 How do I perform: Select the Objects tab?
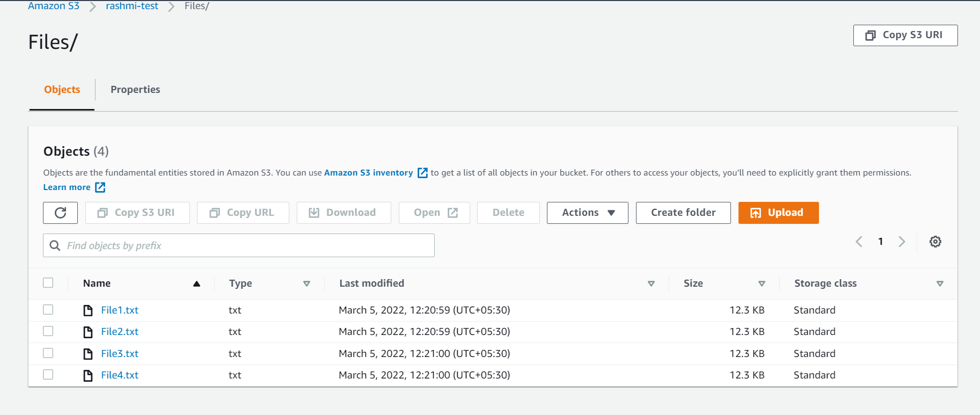pos(62,90)
